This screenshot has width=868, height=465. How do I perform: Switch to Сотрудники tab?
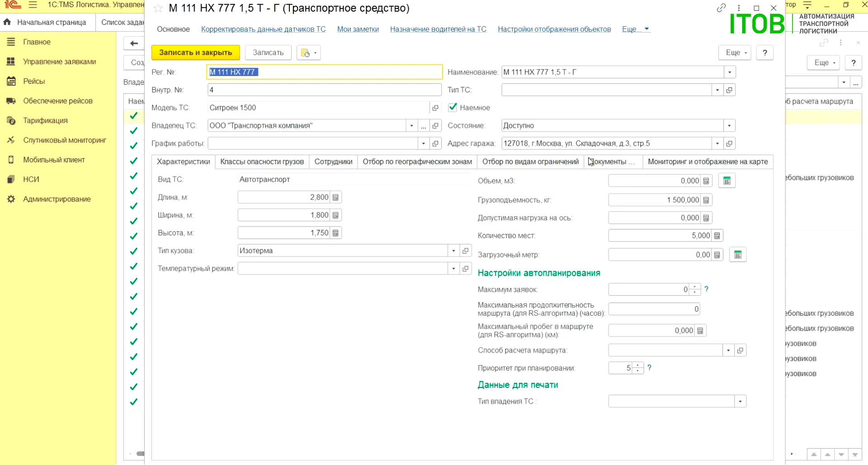coord(333,161)
